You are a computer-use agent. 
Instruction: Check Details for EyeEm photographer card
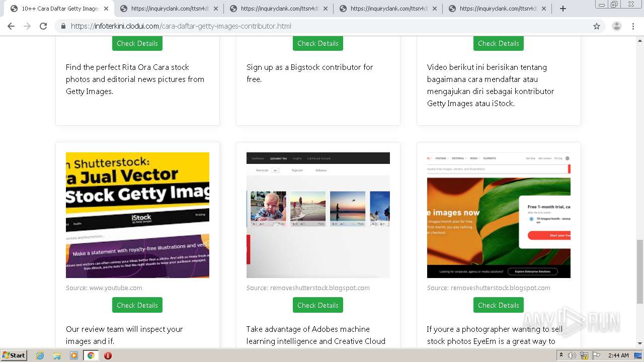tap(499, 305)
